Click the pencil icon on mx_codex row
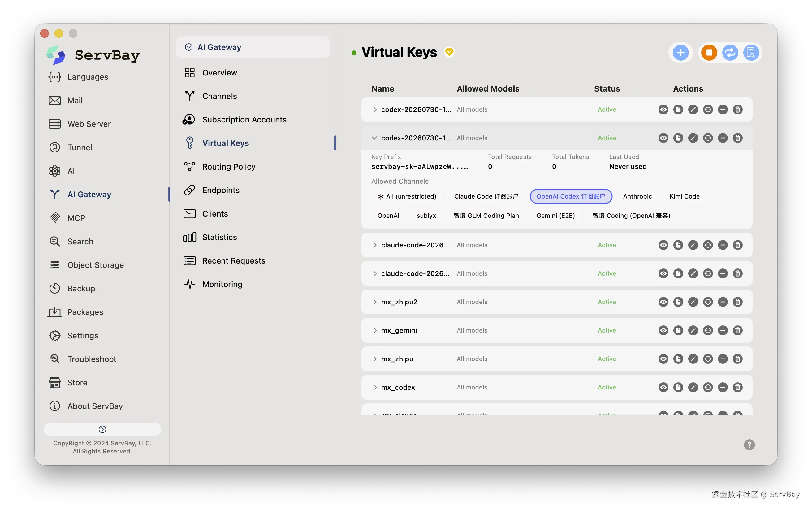The width and height of the screenshot is (812, 511). coord(693,387)
